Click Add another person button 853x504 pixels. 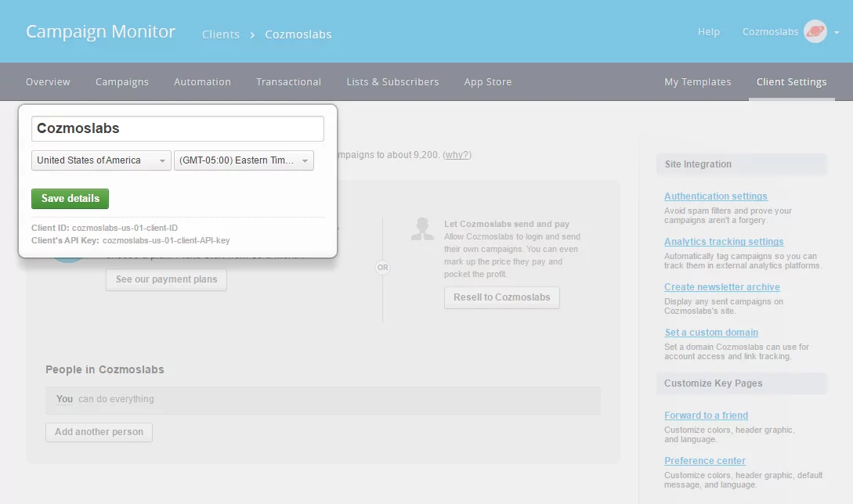(99, 432)
